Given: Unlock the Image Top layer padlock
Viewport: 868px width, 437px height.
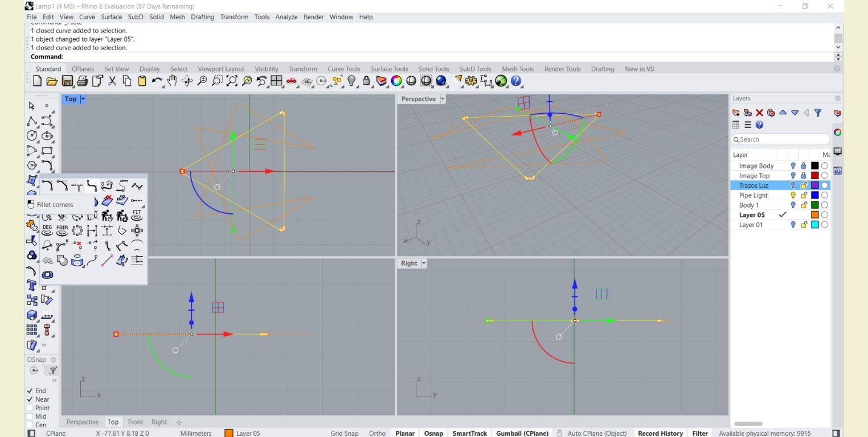Looking at the screenshot, I should (804, 176).
